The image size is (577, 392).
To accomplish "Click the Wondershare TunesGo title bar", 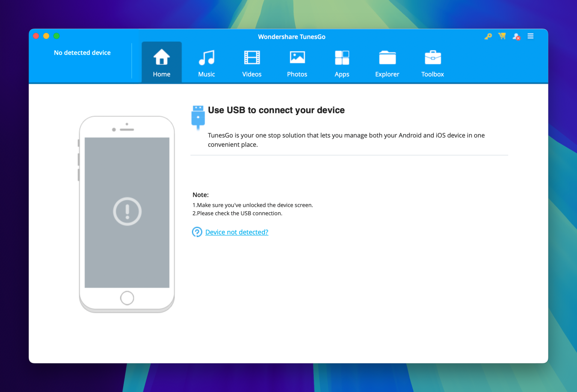I will coord(292,36).
